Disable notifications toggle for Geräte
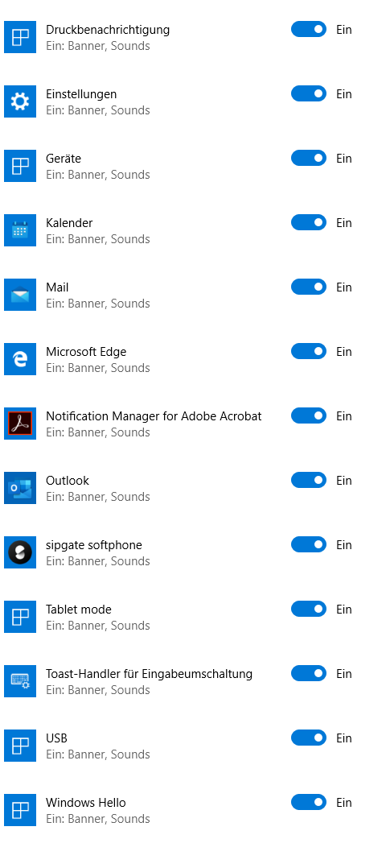Viewport: 386px width, 868px height. 309,159
